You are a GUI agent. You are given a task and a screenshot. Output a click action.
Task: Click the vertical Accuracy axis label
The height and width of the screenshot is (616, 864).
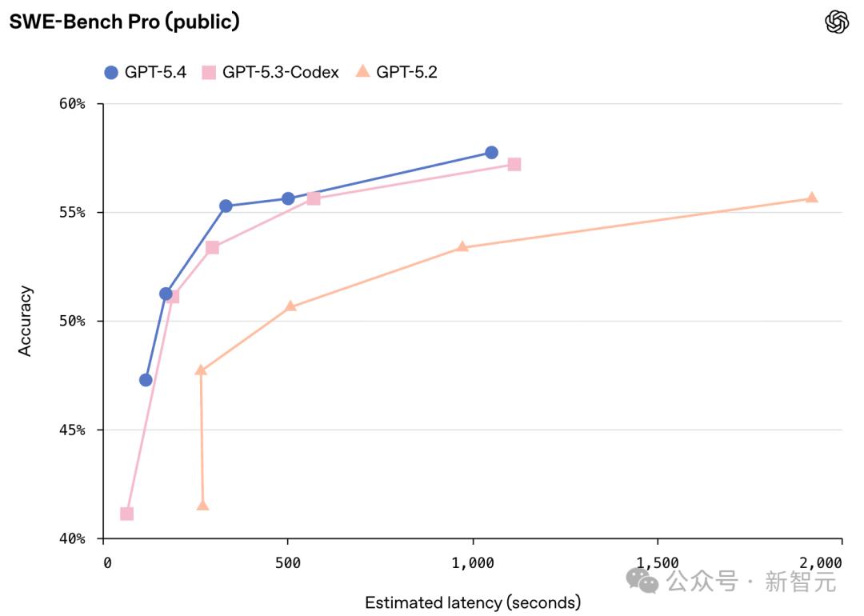click(x=26, y=321)
